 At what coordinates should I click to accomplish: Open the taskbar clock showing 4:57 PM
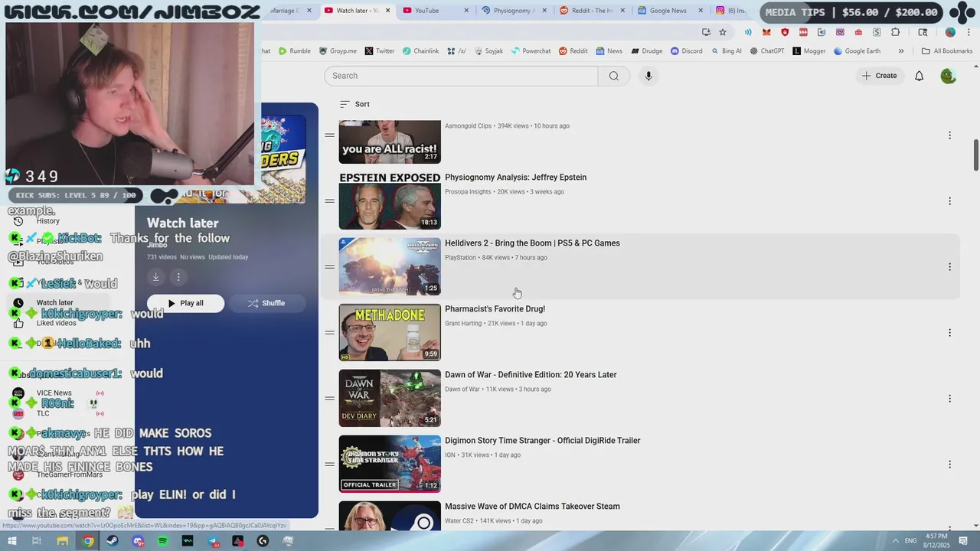click(937, 541)
